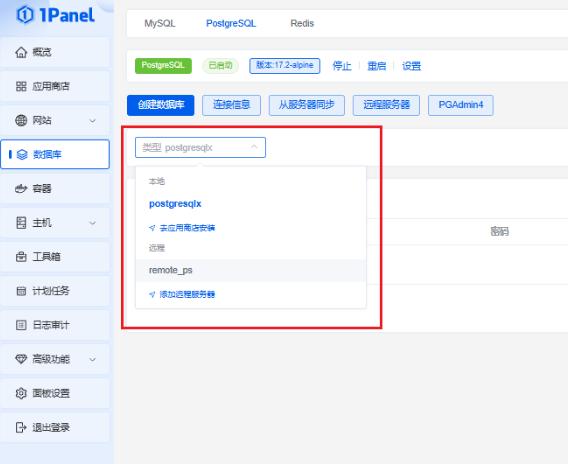Click the 远程 group label
The image size is (568, 464).
(x=157, y=248)
